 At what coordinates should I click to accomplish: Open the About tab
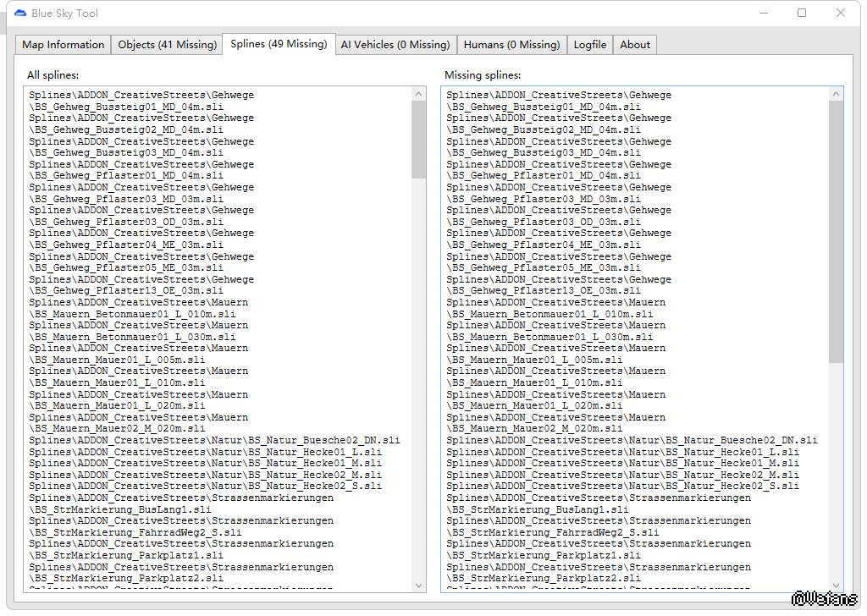pos(635,45)
